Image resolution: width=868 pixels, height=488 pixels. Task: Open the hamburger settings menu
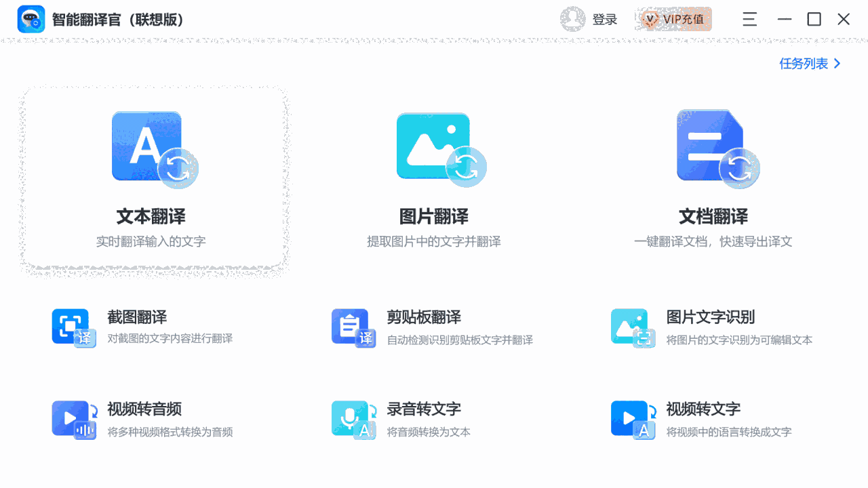click(749, 19)
